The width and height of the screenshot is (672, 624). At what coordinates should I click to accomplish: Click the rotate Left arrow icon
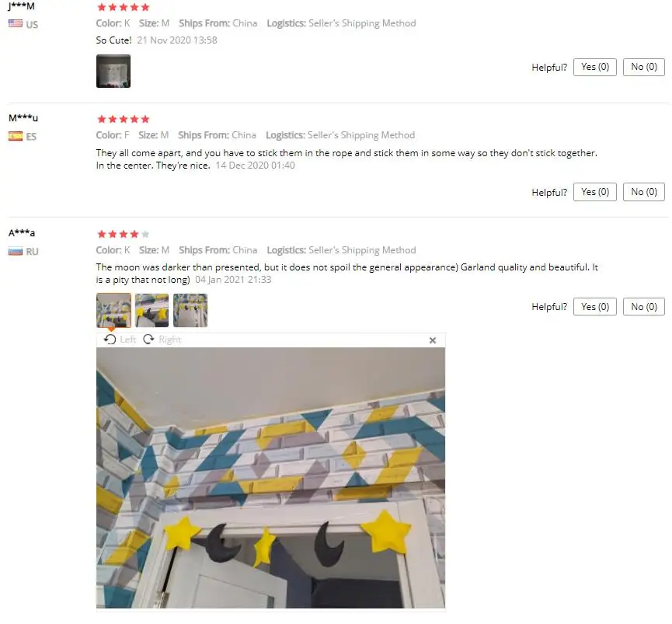pyautogui.click(x=110, y=340)
